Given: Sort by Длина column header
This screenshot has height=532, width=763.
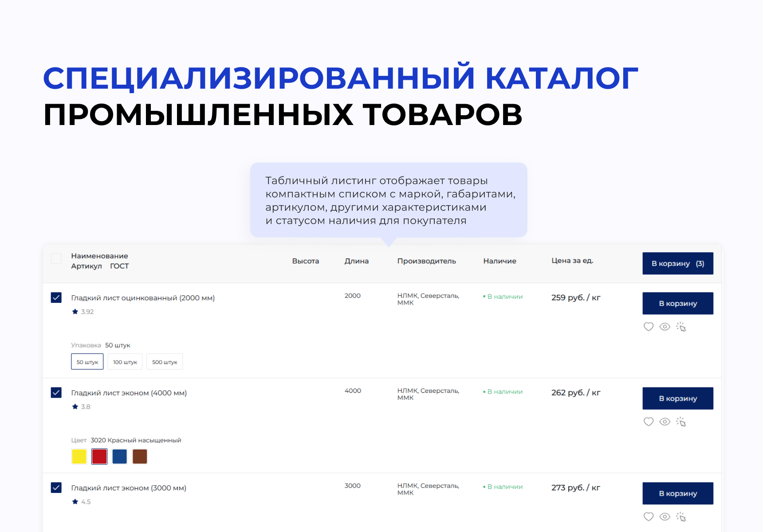Looking at the screenshot, I should pyautogui.click(x=357, y=261).
